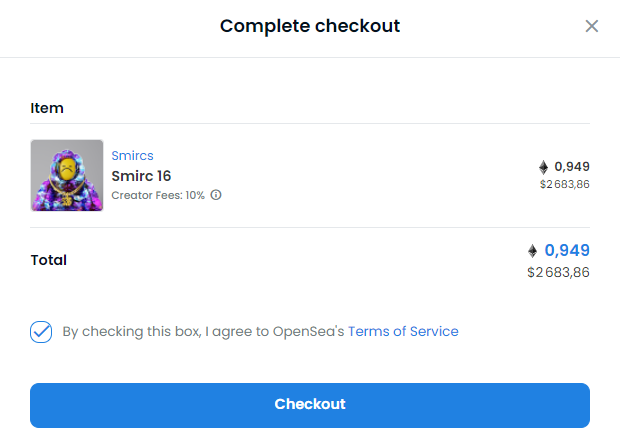Uncheck the Terms of Service agreement checkbox
This screenshot has height=445, width=620.
click(41, 331)
